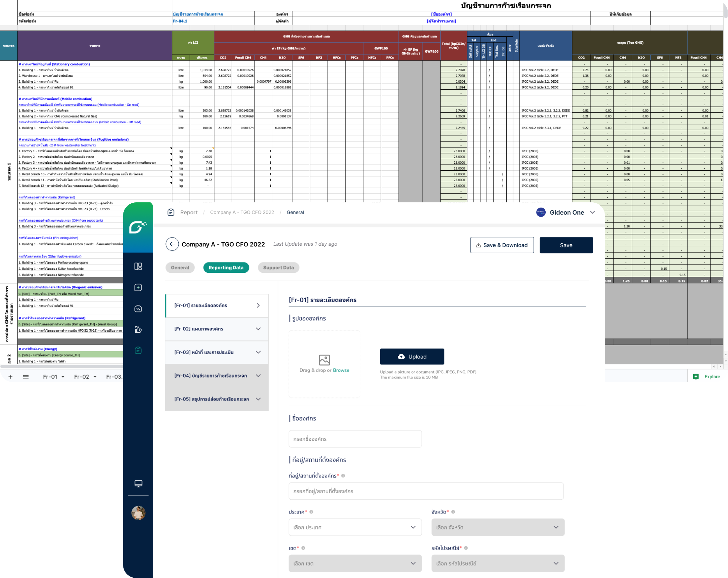Open the emissions trend chart icon in sidebar
Image resolution: width=728 pixels, height=578 pixels.
[x=138, y=309]
